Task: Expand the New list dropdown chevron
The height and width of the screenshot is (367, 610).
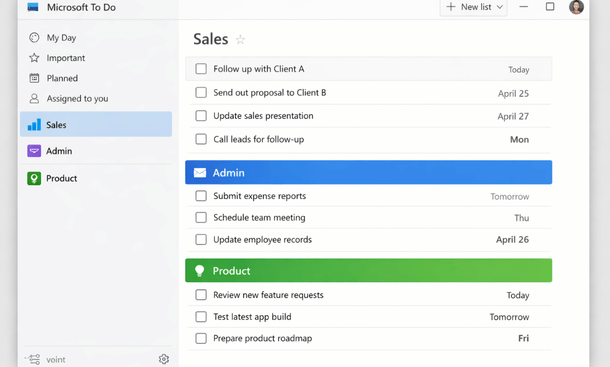Action: coord(500,7)
